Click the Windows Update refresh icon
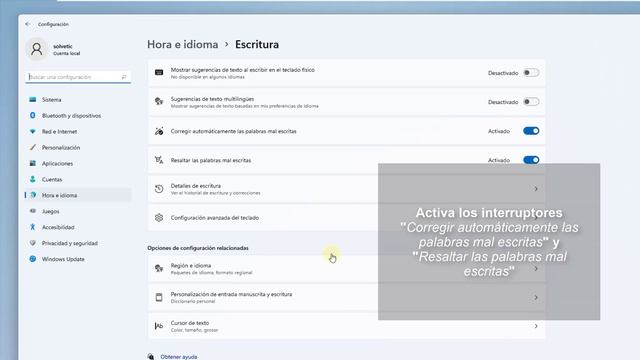The width and height of the screenshot is (640, 360). coord(33,259)
